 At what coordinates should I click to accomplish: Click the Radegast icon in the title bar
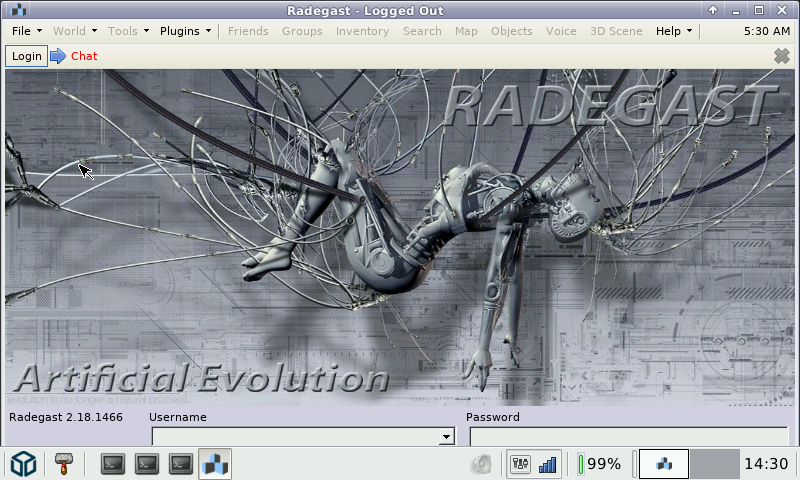click(x=18, y=10)
